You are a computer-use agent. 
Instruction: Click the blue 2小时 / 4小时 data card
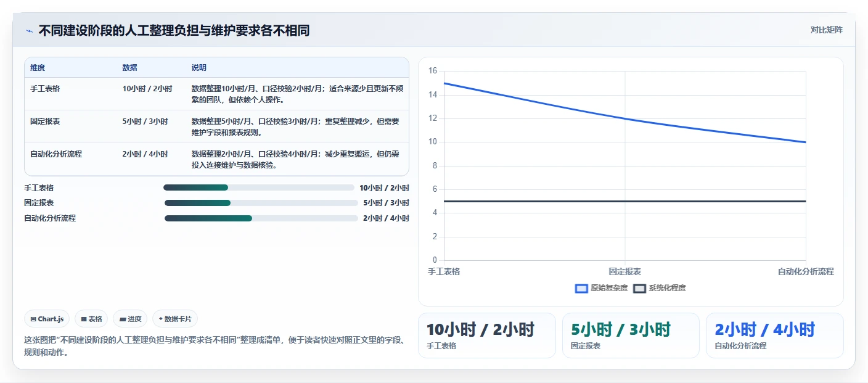(x=774, y=336)
